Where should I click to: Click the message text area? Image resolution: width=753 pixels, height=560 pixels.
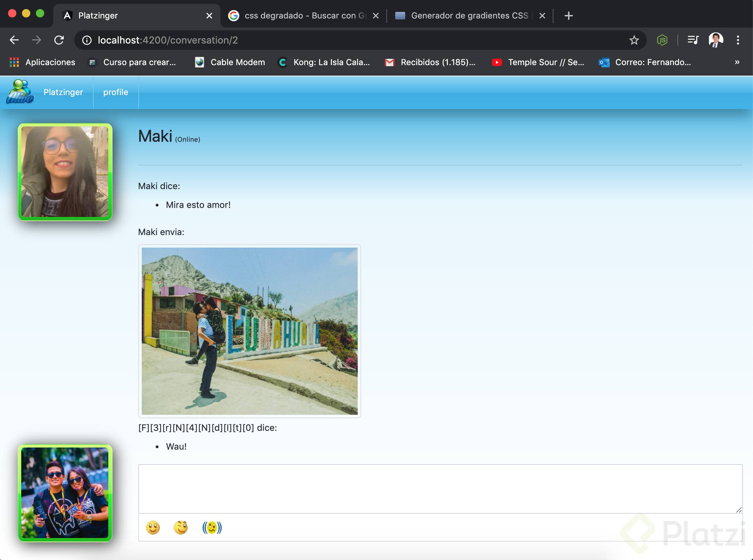[x=440, y=489]
